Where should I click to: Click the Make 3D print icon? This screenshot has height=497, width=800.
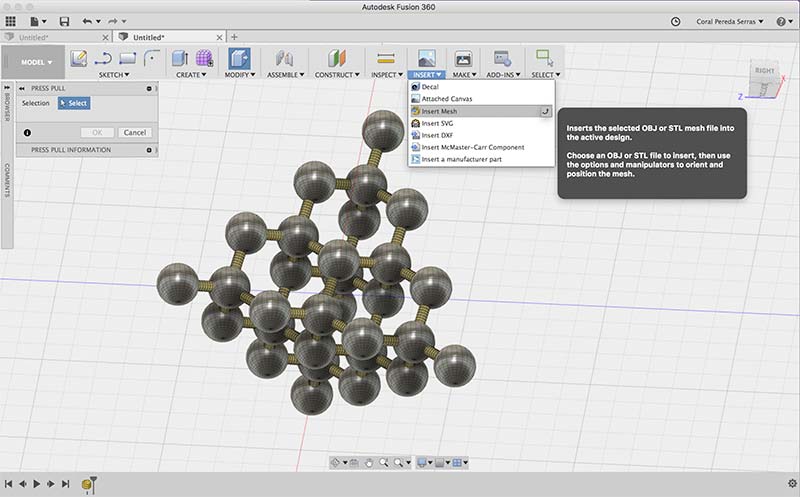(x=463, y=59)
